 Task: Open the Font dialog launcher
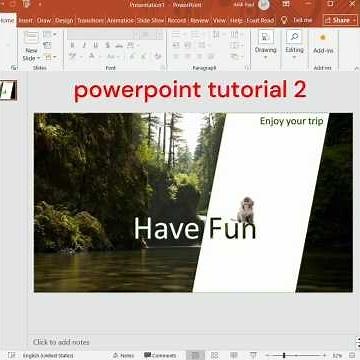pos(163,68)
